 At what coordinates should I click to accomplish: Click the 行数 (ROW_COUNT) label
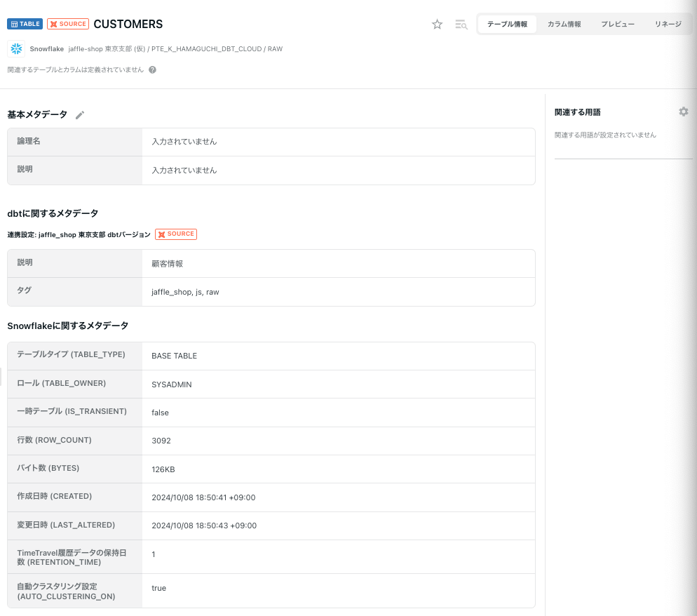click(54, 440)
